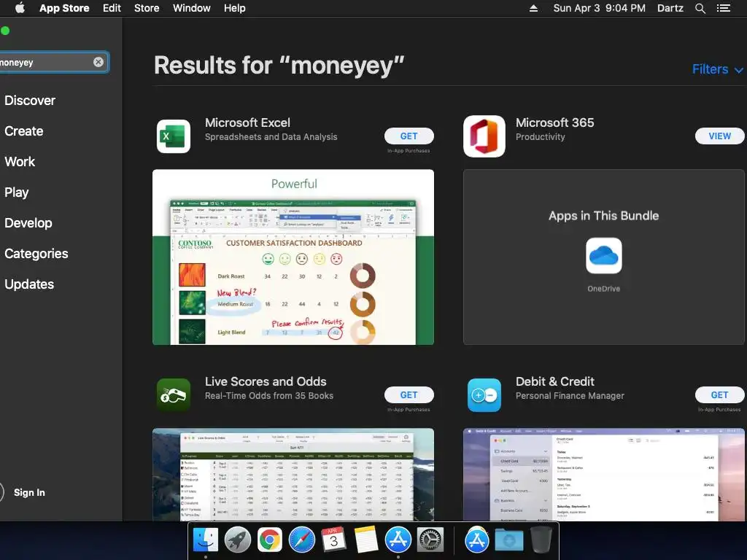Open the Develop section
Image resolution: width=747 pixels, height=560 pixels.
coord(28,223)
